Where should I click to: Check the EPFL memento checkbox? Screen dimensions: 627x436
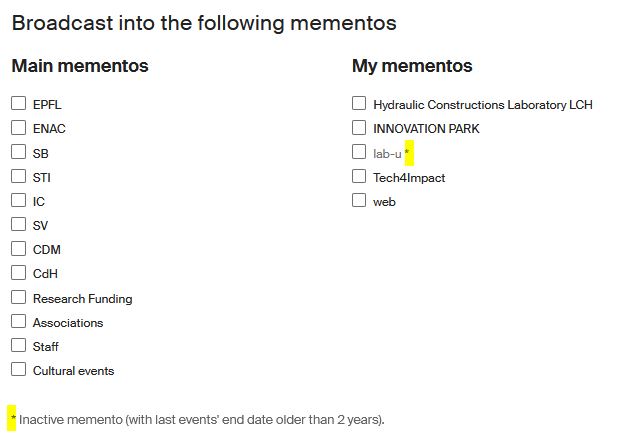pos(18,103)
